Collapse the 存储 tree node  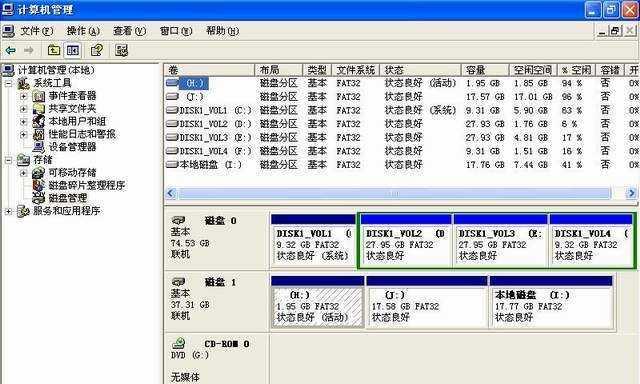pos(8,160)
